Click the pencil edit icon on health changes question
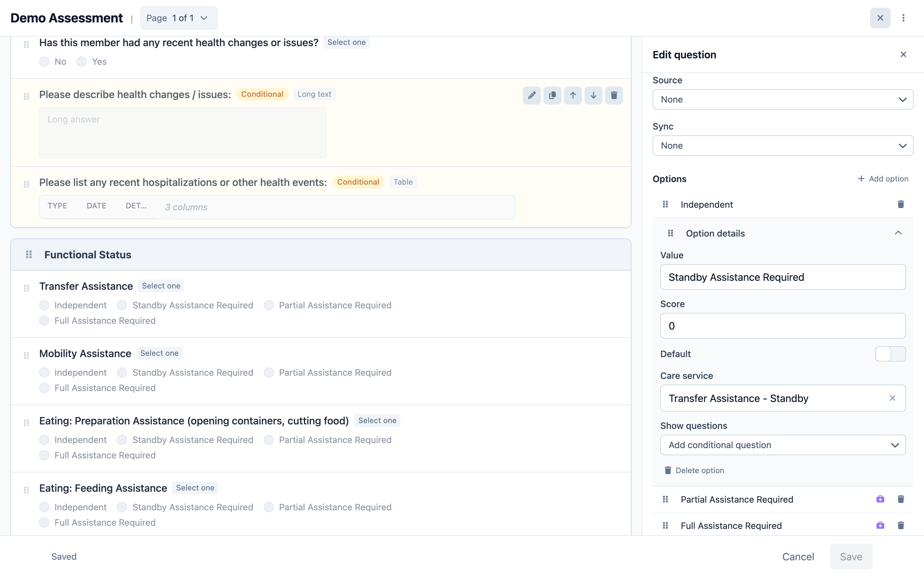This screenshot has height=577, width=924. (x=532, y=96)
